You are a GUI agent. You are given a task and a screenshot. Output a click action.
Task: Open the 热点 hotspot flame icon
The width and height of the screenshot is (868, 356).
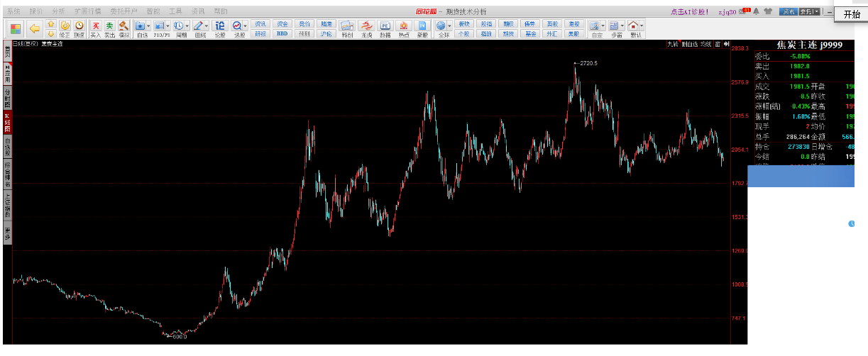[403, 28]
